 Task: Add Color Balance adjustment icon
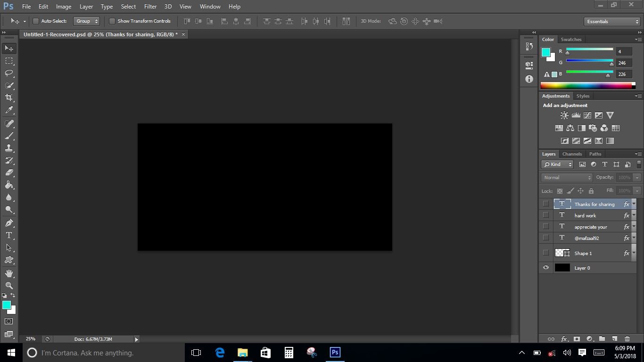(x=570, y=128)
